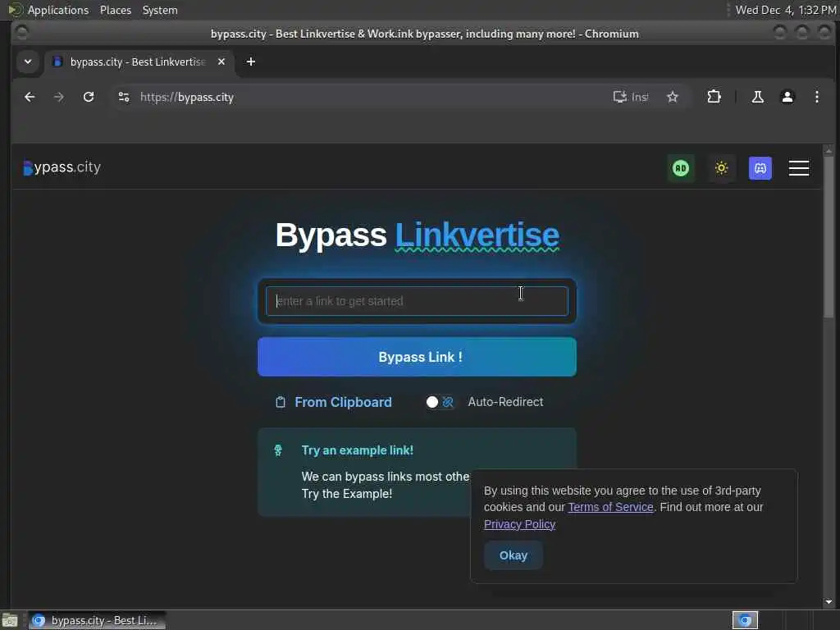Screen dimensions: 840x630
Task: Toggle light theme with sun icon
Action: coord(721,168)
